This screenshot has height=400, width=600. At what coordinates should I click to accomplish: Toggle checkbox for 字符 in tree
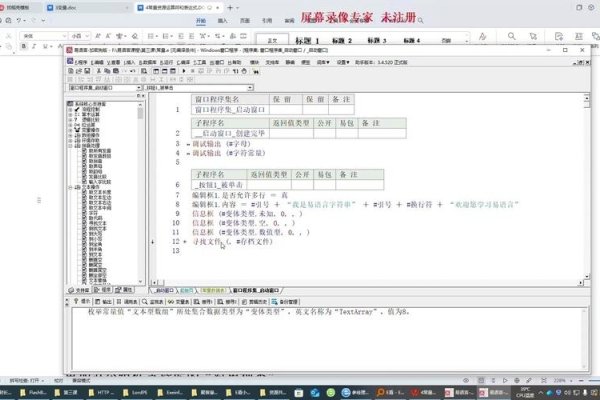(x=85, y=213)
